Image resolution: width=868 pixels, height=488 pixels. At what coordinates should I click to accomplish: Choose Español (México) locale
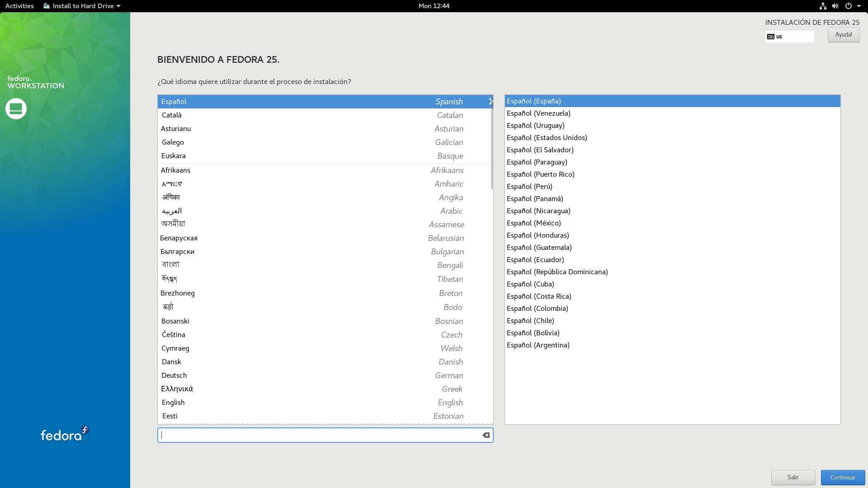pos(673,223)
